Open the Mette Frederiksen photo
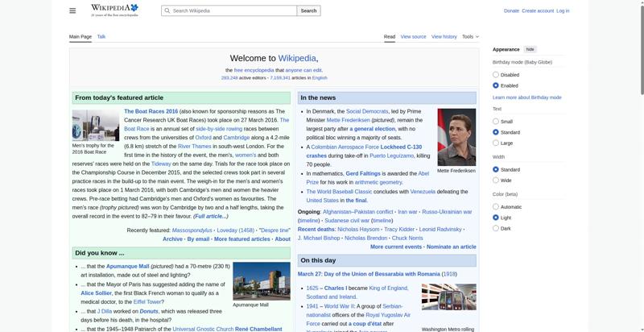Image resolution: width=644 pixels, height=332 pixels. [x=456, y=137]
